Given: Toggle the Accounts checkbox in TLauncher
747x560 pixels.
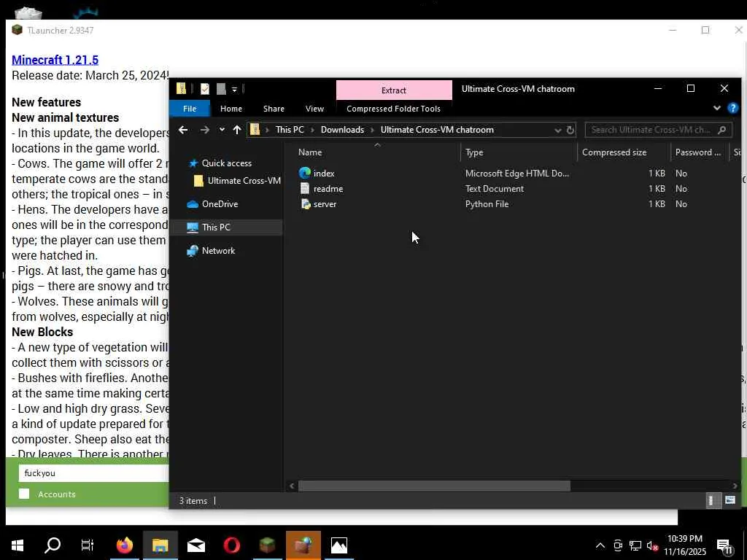Looking at the screenshot, I should 24,494.
